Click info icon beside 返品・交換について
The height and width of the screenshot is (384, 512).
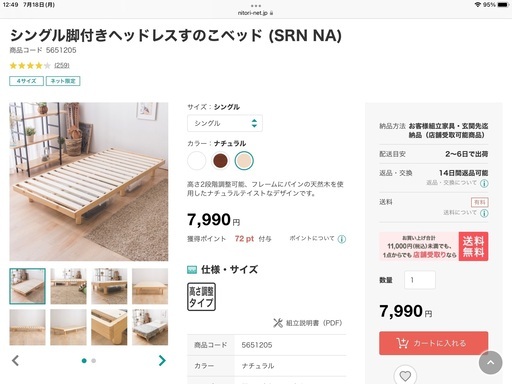click(484, 183)
